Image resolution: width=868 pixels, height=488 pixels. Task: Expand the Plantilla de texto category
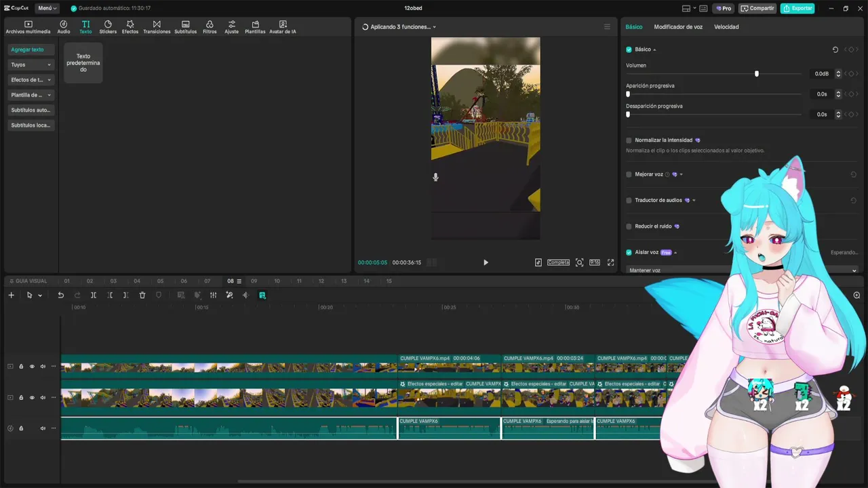click(x=31, y=95)
